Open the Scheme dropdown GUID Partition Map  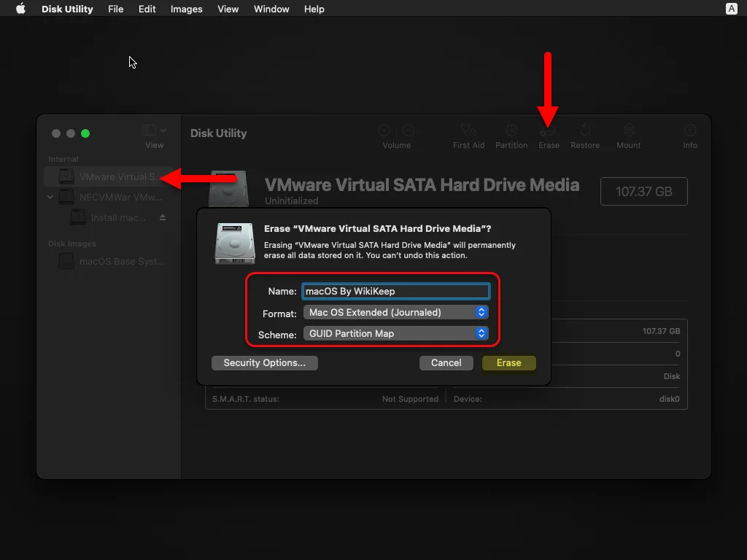(395, 333)
